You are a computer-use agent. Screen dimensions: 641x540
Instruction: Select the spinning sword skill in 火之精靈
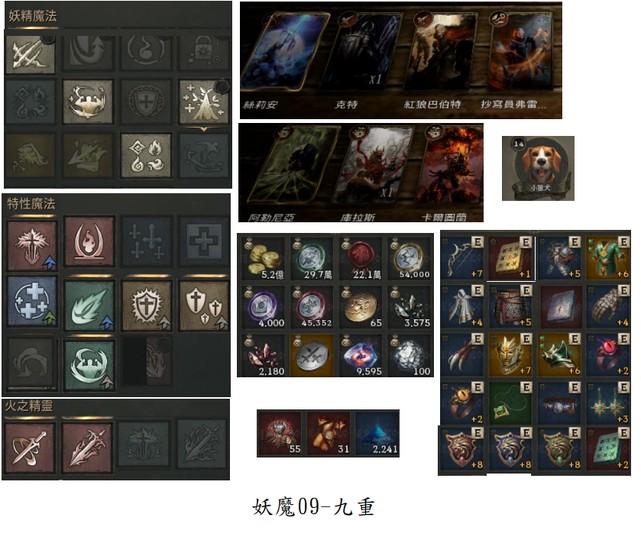[30, 448]
